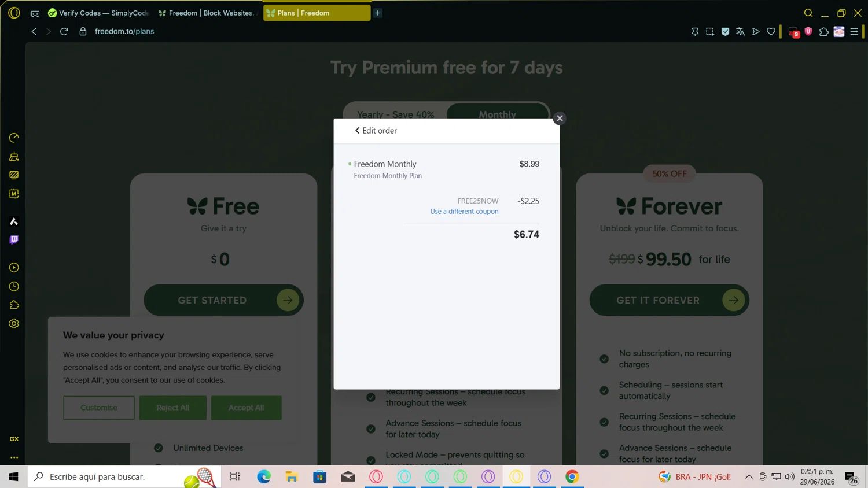Open the Easy Setup sliders icon

coord(854,32)
